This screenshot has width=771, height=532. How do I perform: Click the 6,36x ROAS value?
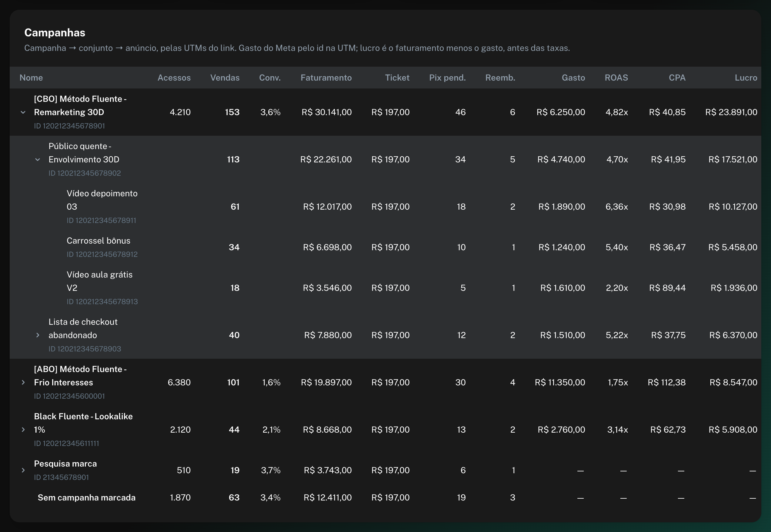coord(617,207)
